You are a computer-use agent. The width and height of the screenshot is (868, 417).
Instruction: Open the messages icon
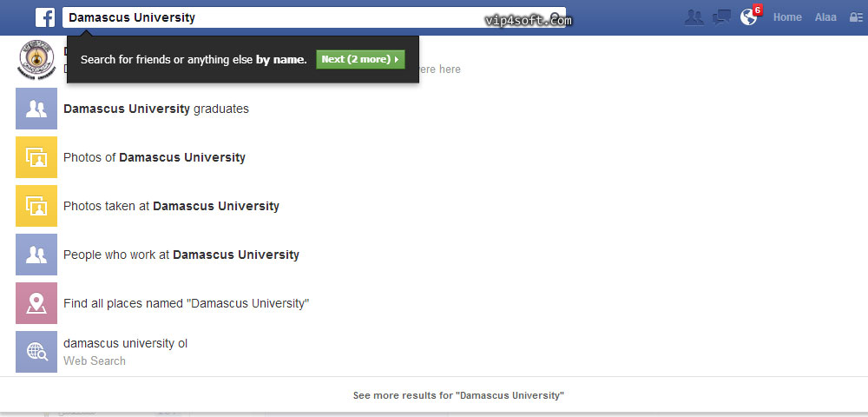tap(721, 17)
